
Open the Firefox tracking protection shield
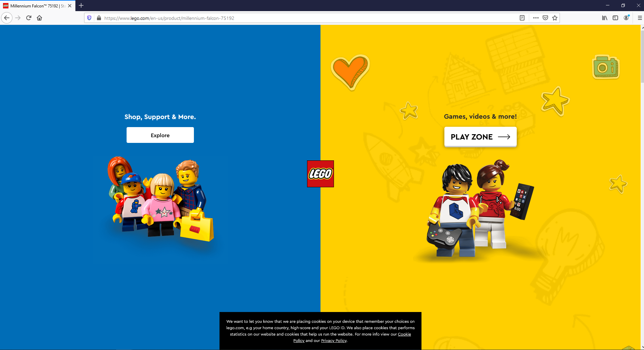pyautogui.click(x=89, y=18)
